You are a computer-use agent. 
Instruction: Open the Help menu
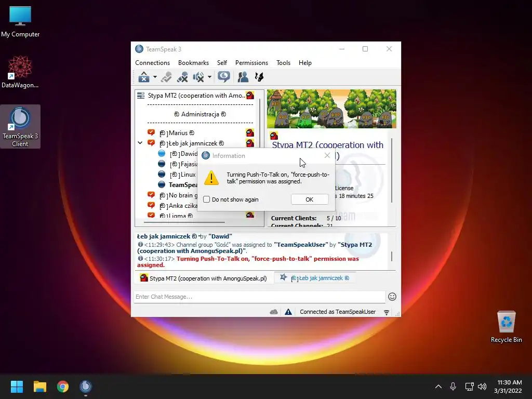tap(305, 63)
